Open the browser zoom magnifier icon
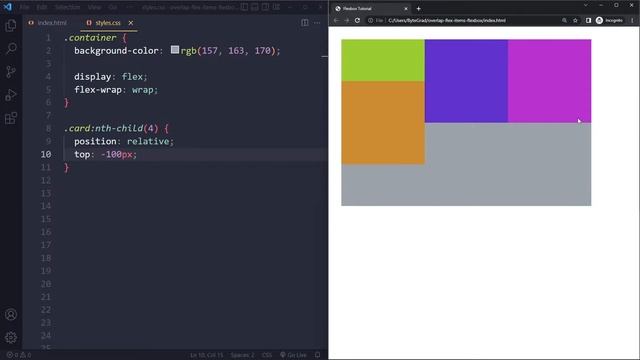This screenshot has width=640, height=360. [564, 20]
